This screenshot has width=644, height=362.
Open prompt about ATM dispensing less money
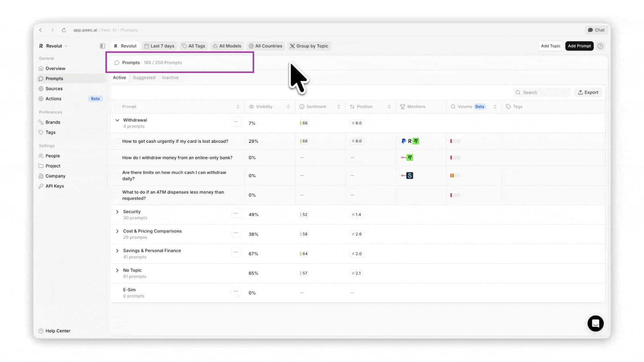pyautogui.click(x=173, y=195)
